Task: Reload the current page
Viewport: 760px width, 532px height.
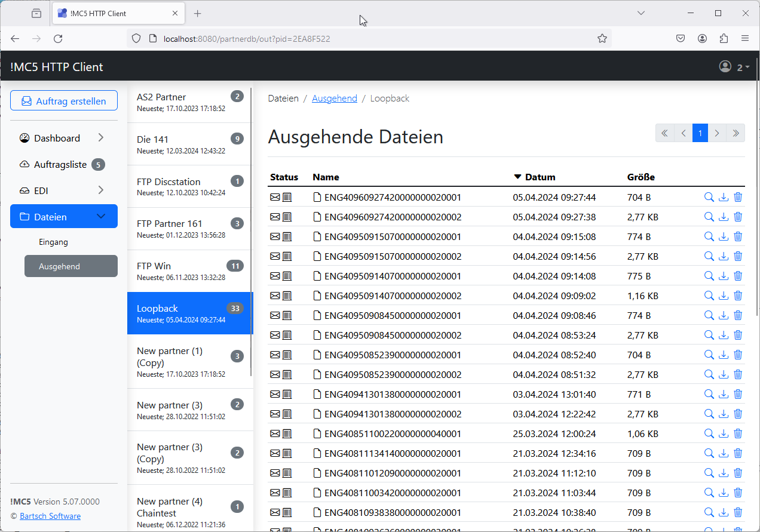Action: (x=58, y=38)
